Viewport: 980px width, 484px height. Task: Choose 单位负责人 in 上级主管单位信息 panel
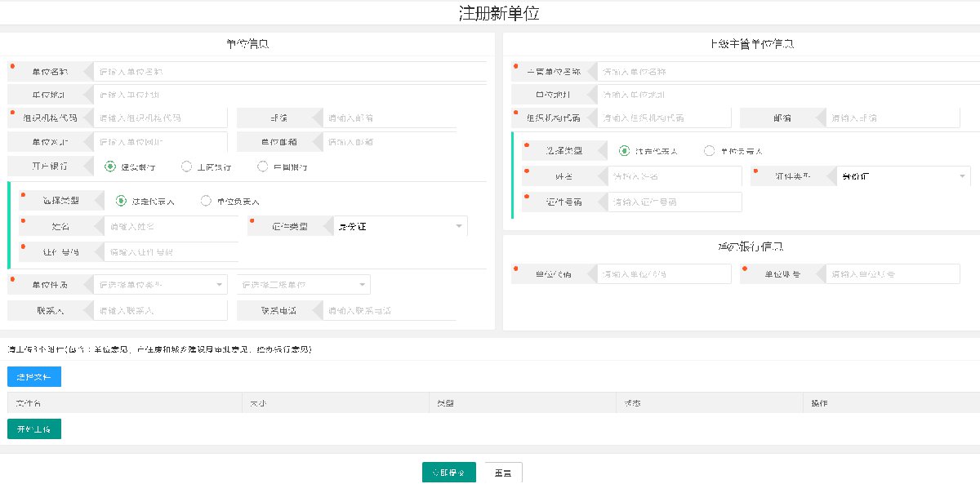(x=709, y=151)
